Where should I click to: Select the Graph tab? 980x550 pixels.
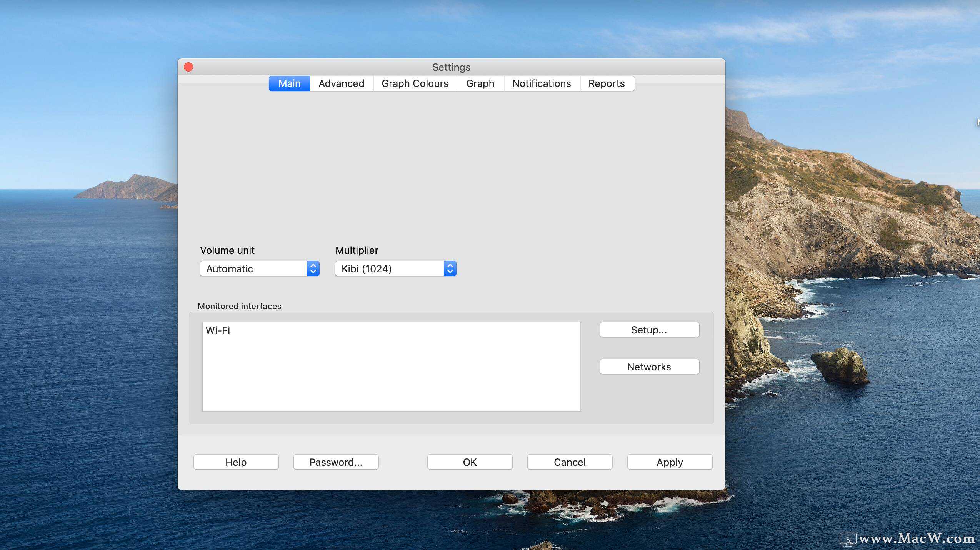[x=480, y=83]
